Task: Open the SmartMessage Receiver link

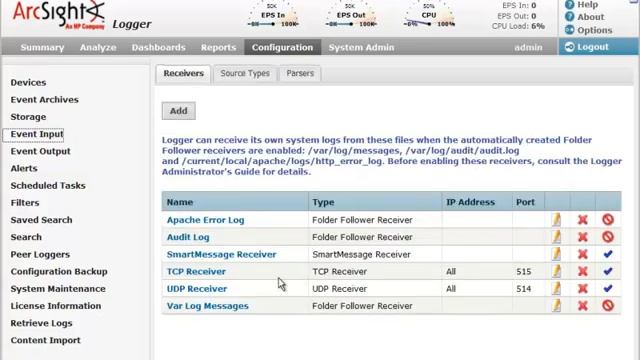Action: 221,254
